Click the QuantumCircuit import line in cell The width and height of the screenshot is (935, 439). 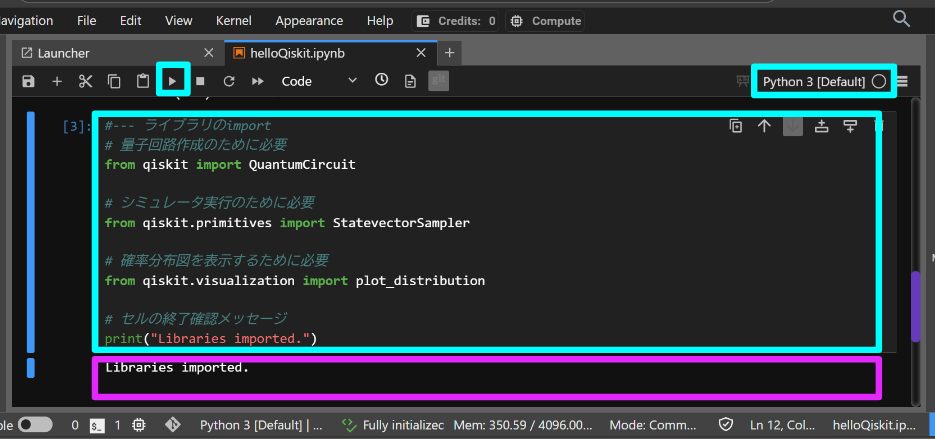(230, 164)
